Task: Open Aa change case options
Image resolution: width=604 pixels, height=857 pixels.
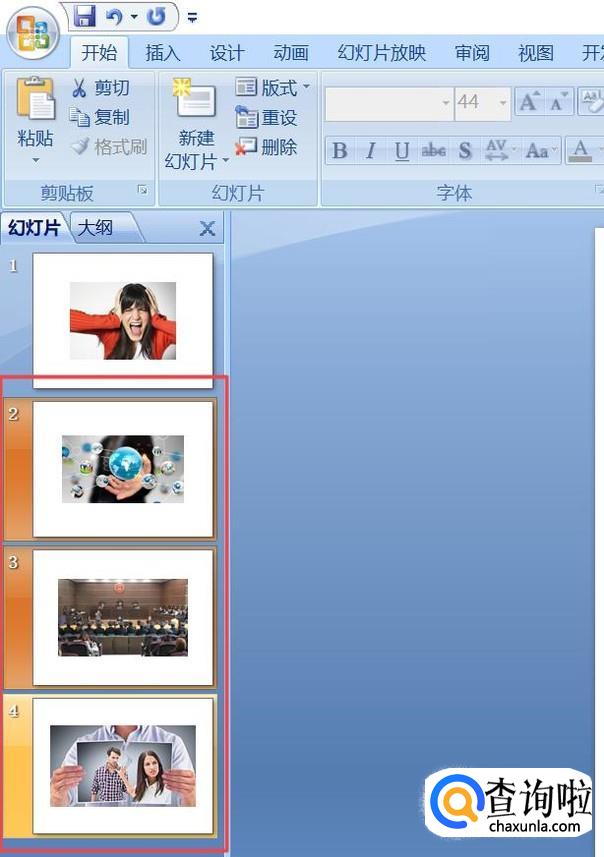Action: click(540, 150)
